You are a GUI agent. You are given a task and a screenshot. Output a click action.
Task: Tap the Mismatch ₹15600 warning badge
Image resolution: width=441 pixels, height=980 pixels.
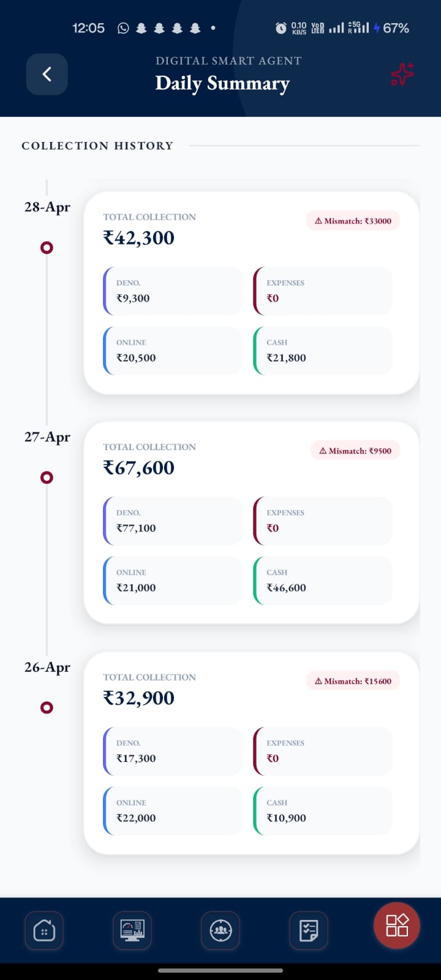(353, 680)
